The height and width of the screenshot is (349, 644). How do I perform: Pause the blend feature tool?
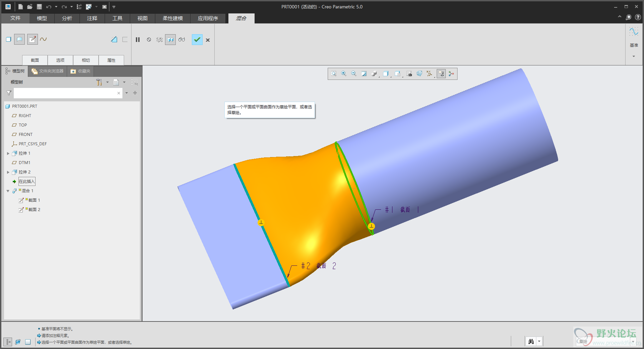(x=138, y=40)
